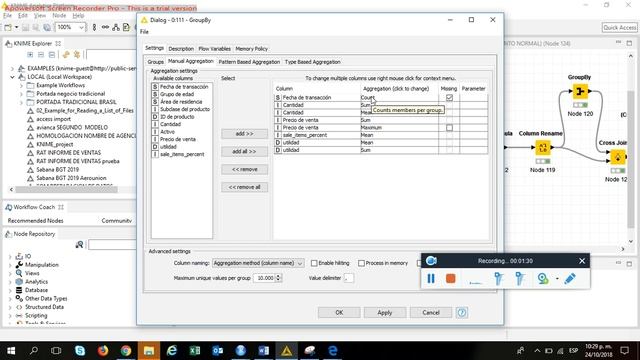Open the taskbar search magnifier
The image size is (640, 360).
(x=34, y=351)
